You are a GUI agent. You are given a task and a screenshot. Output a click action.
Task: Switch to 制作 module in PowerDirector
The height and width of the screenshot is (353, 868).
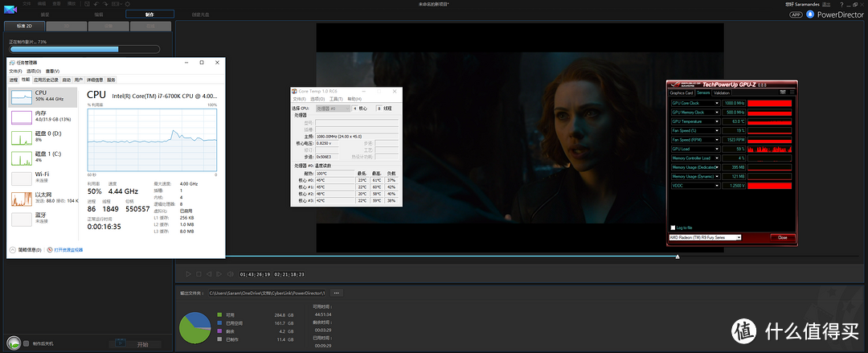coord(150,14)
